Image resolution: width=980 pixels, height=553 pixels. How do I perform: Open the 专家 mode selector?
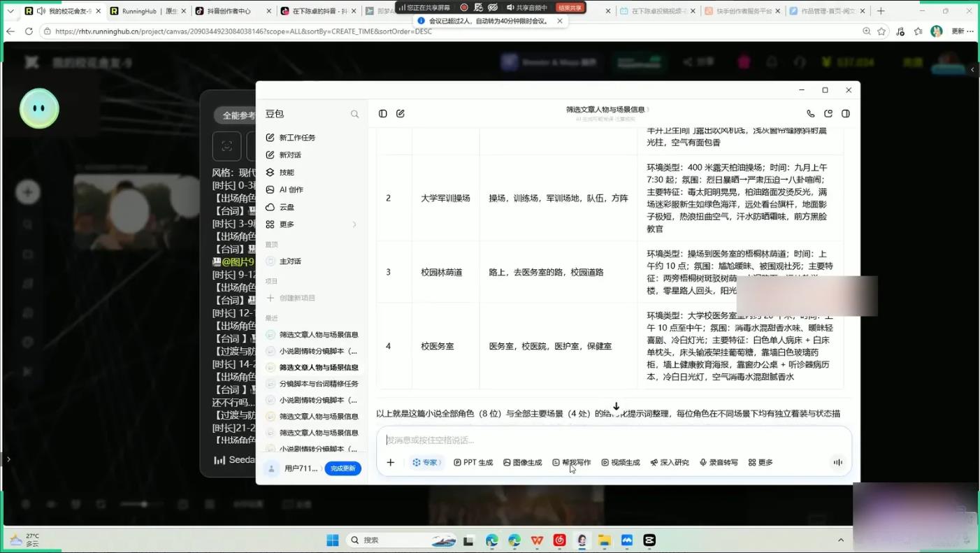coord(426,462)
